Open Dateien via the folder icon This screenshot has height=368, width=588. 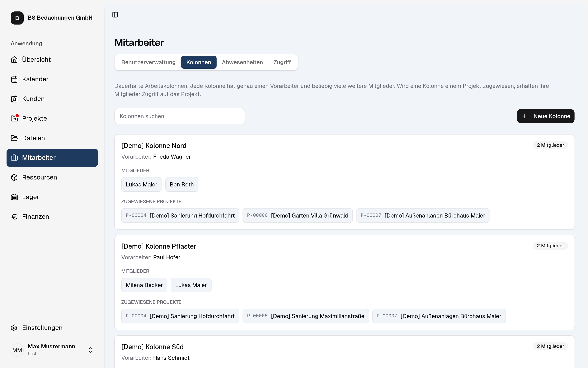(14, 138)
